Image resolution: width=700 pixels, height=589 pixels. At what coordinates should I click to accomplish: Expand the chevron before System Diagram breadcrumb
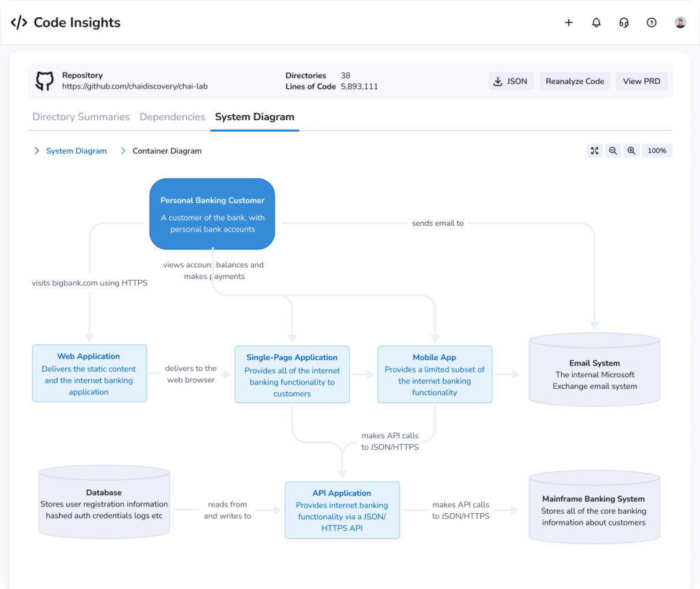(x=37, y=151)
